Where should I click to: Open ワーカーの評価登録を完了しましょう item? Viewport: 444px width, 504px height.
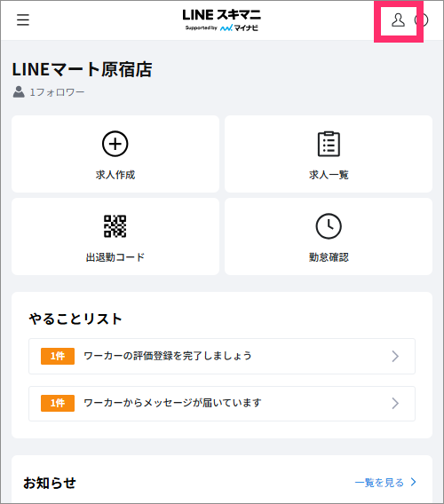(x=222, y=356)
